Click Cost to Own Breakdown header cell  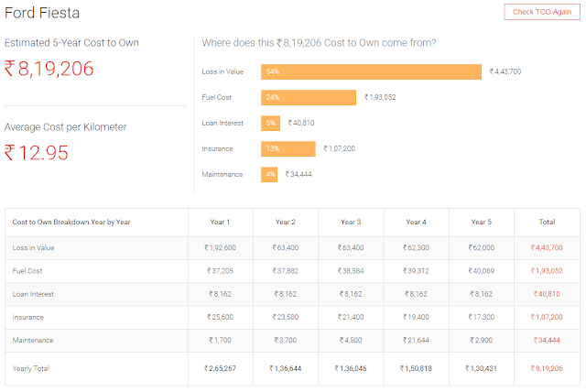[71, 222]
